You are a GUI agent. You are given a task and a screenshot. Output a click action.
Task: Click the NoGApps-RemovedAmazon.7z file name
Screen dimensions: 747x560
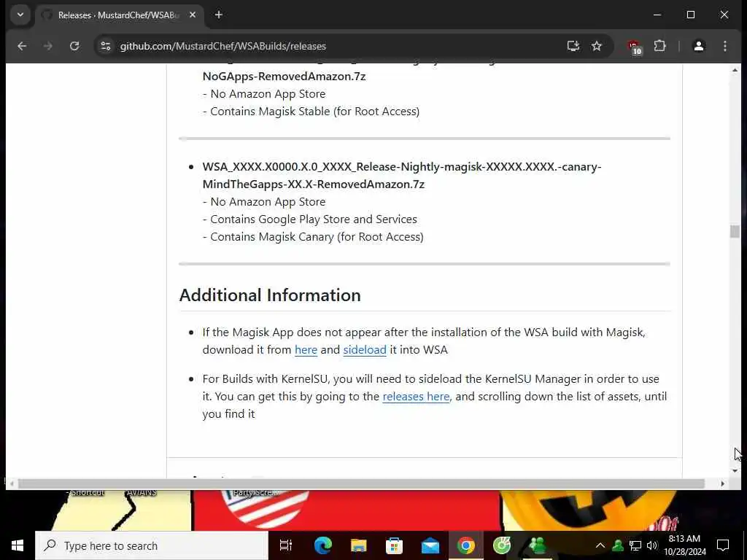[284, 76]
